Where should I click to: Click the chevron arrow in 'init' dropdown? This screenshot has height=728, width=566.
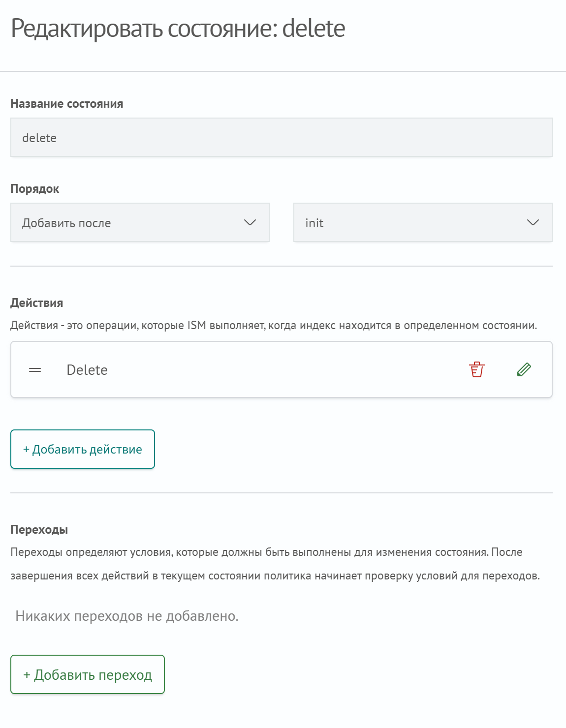(533, 223)
